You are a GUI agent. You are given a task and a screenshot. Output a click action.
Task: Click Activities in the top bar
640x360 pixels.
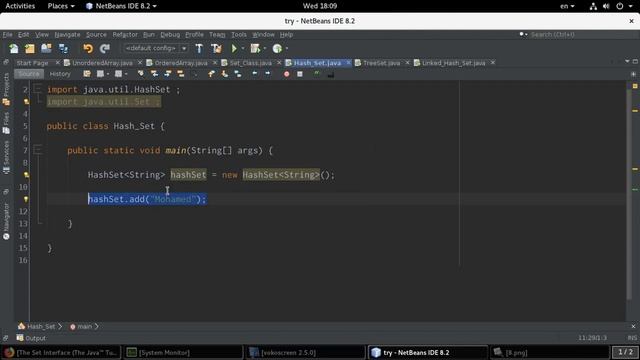(20, 6)
